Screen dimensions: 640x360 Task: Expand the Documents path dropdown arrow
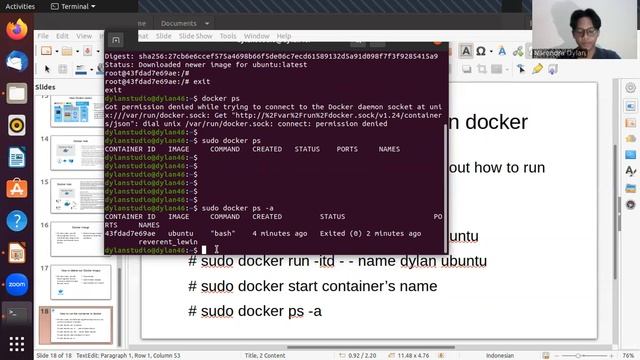pyautogui.click(x=207, y=24)
